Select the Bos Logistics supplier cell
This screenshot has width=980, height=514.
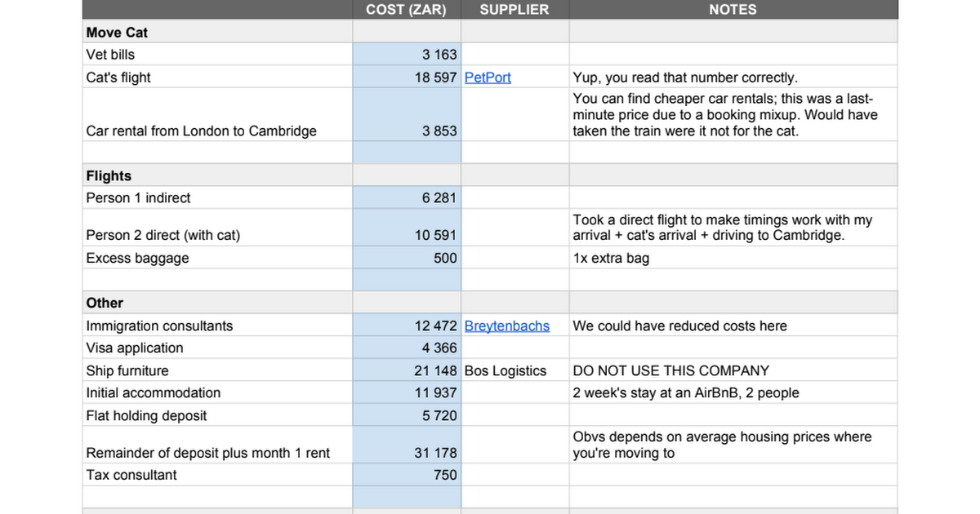[514, 370]
